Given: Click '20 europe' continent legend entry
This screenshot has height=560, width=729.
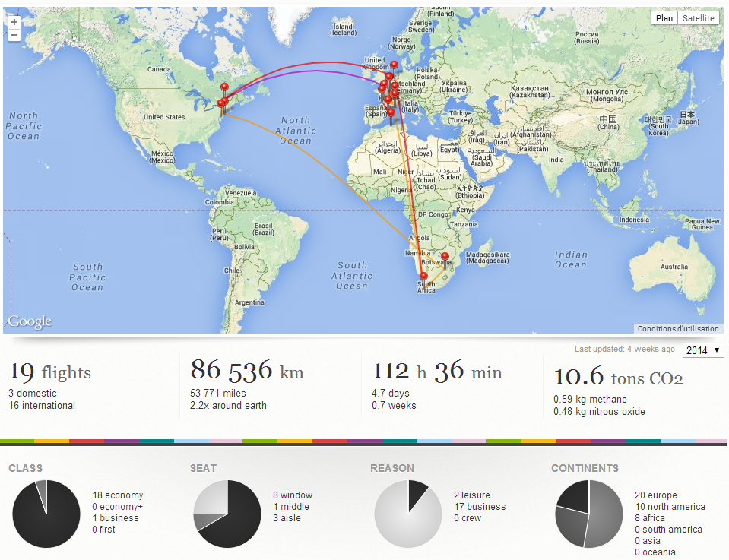Looking at the screenshot, I should tap(656, 495).
